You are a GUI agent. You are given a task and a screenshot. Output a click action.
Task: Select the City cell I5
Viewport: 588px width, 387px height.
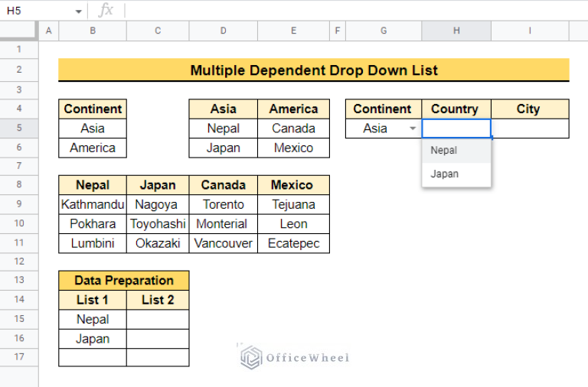(x=529, y=128)
